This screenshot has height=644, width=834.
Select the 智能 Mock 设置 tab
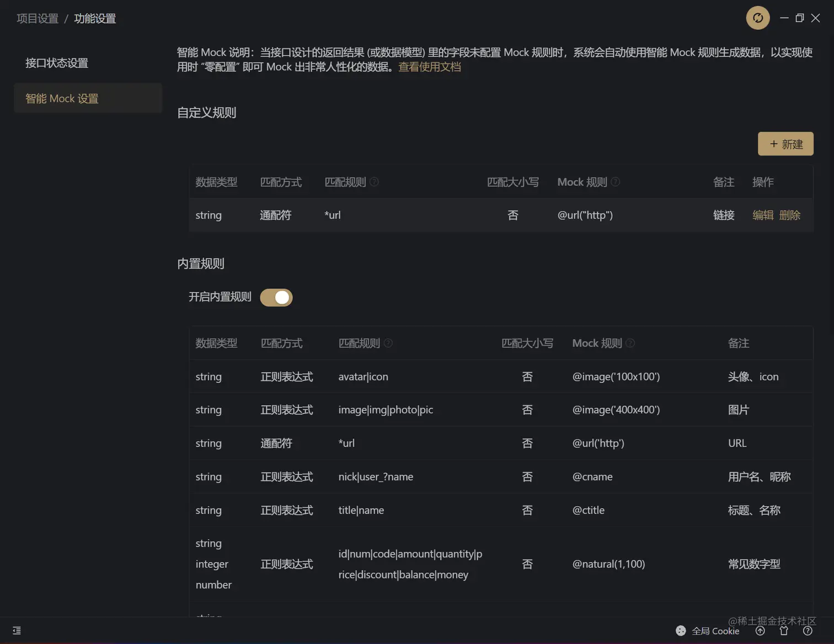(62, 98)
